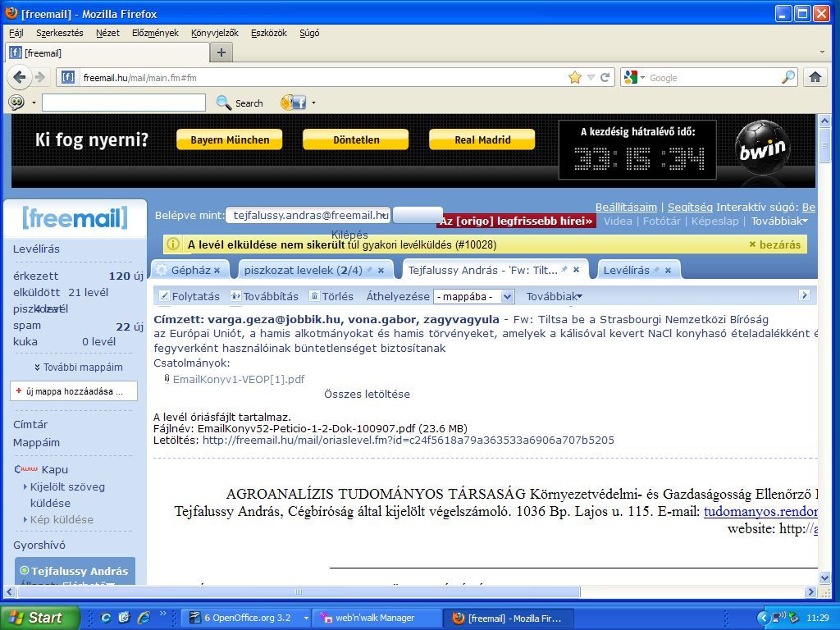Close the piszkozat levelek tab
The image size is (840, 630).
point(381,271)
